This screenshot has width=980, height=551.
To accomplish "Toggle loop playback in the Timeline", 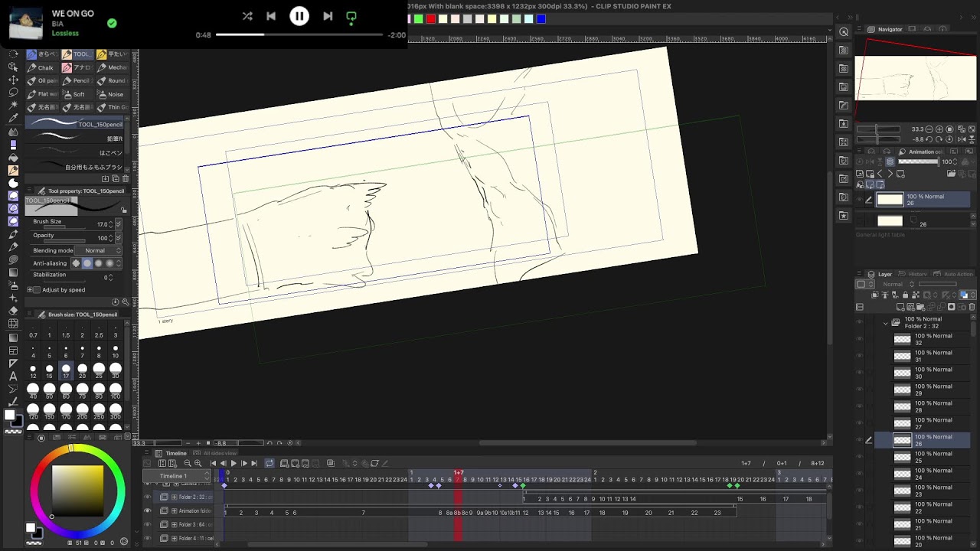I will click(x=269, y=463).
